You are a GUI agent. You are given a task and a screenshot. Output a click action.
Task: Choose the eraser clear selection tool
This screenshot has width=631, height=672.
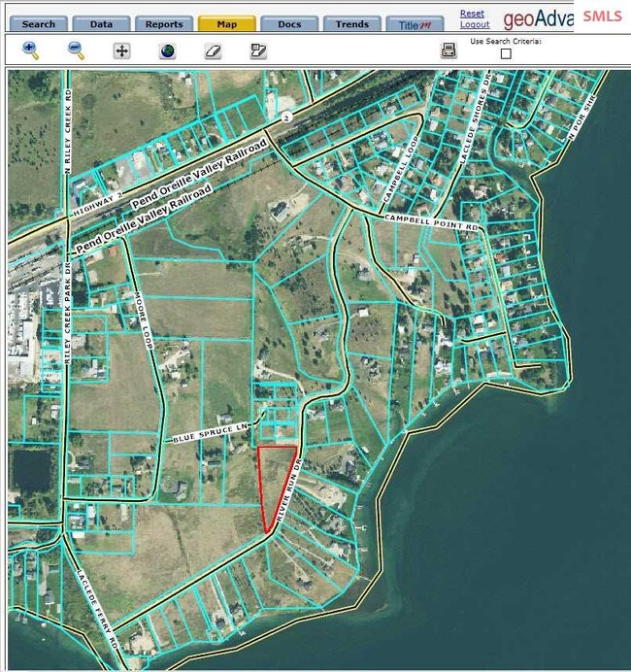click(213, 50)
